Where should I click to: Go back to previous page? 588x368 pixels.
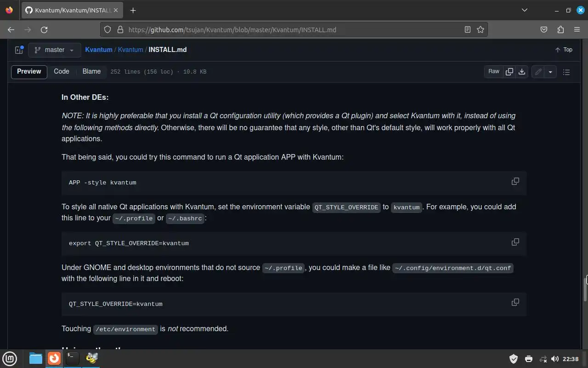point(11,29)
